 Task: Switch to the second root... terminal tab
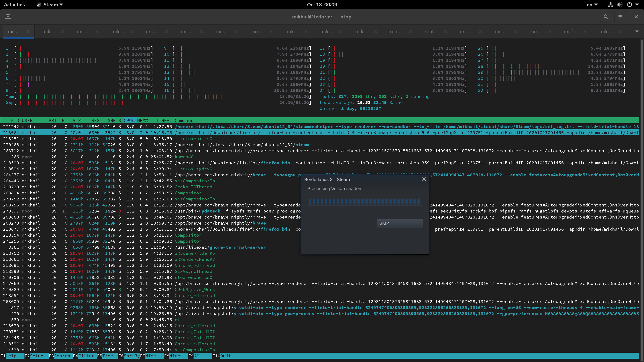pyautogui.click(x=432, y=32)
